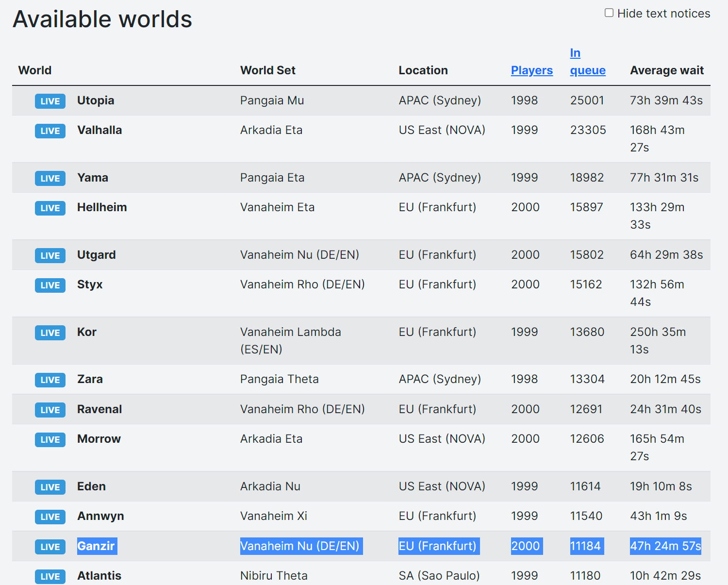Select the Yama world name
This screenshot has width=728, height=585.
coord(93,178)
